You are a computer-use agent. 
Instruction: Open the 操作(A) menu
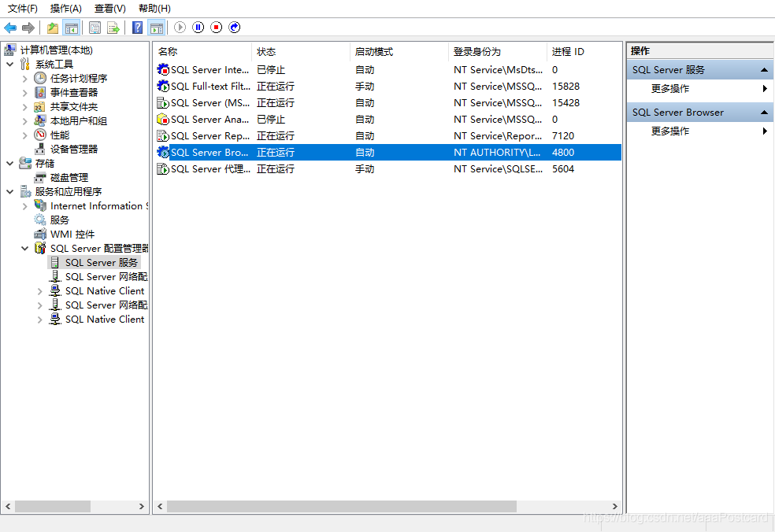coord(65,9)
